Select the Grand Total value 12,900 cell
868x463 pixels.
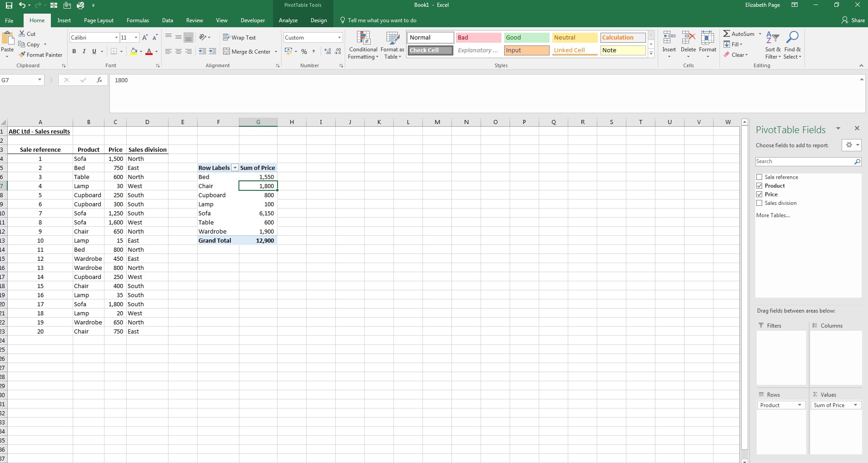pyautogui.click(x=258, y=240)
